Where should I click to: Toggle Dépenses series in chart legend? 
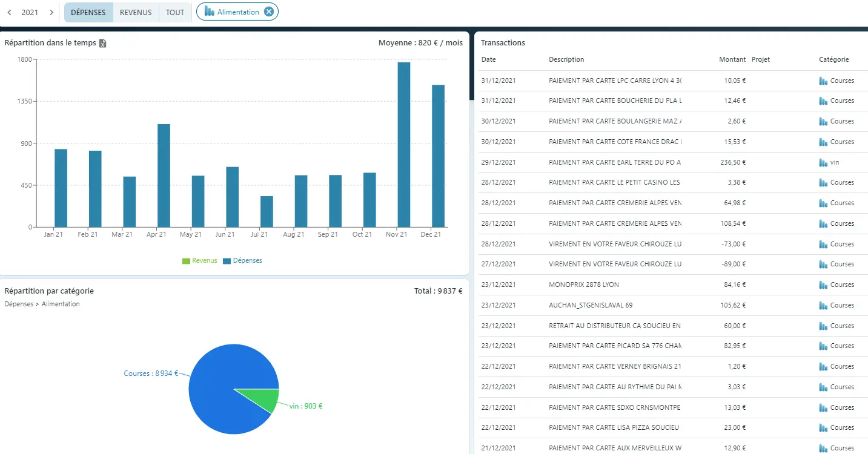pyautogui.click(x=242, y=261)
